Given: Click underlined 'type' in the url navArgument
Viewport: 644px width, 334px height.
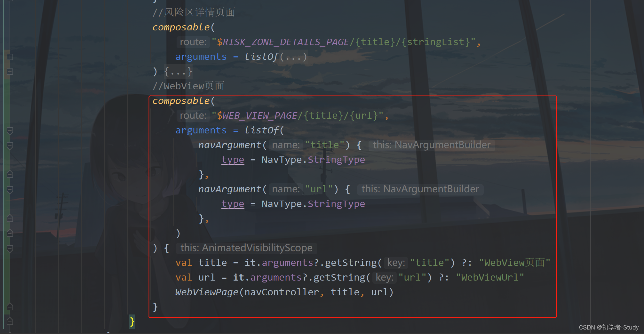Looking at the screenshot, I should tap(233, 204).
